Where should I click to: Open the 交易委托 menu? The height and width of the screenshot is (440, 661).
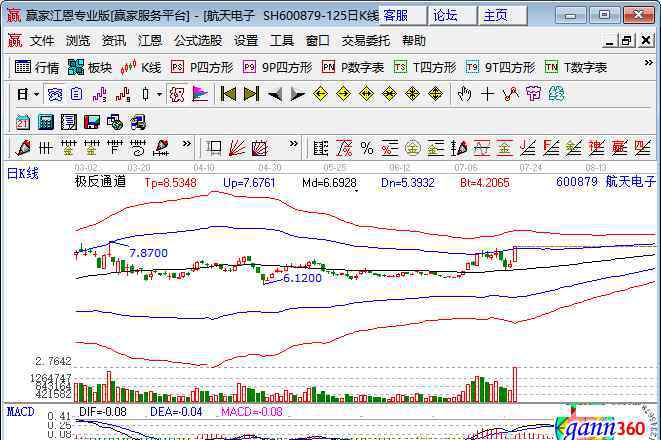click(365, 41)
